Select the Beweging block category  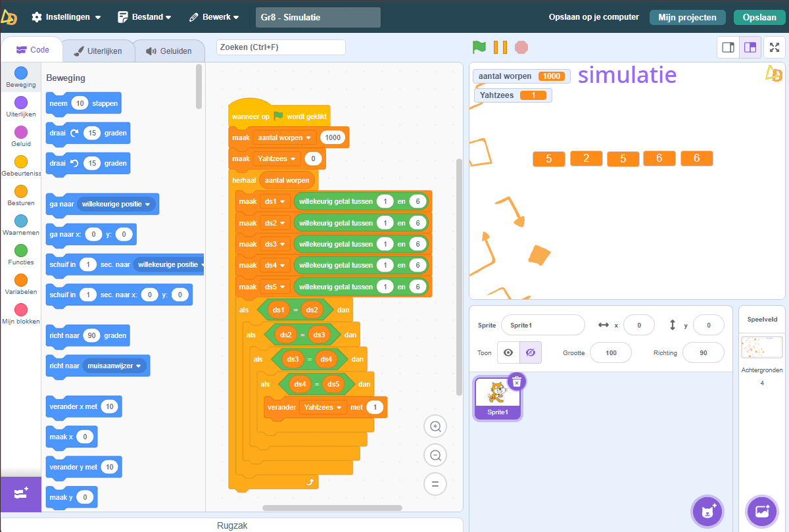[21, 77]
